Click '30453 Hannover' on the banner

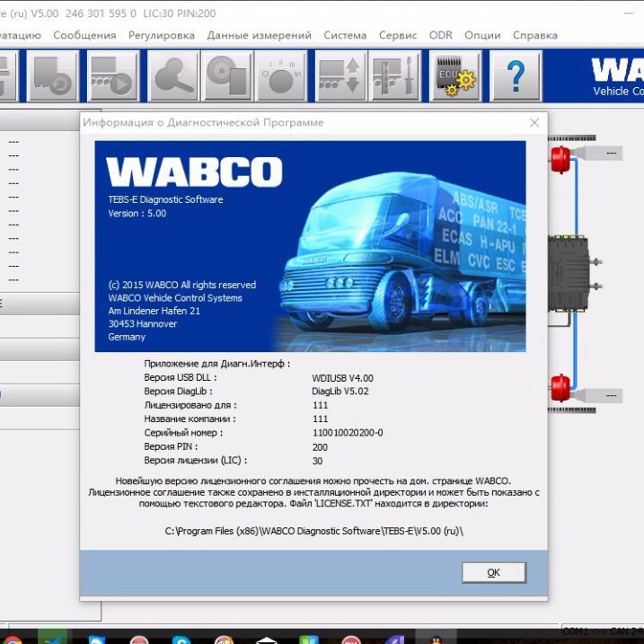(x=143, y=324)
